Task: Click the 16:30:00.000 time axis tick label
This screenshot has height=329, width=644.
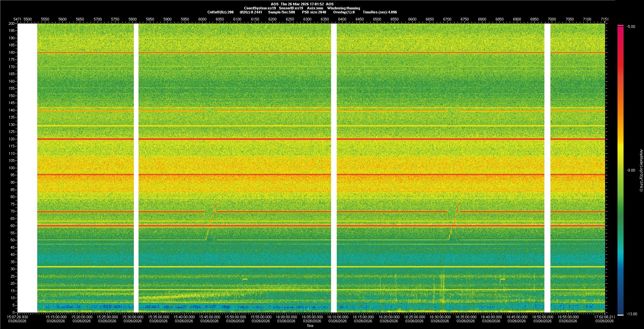Action: (440, 317)
